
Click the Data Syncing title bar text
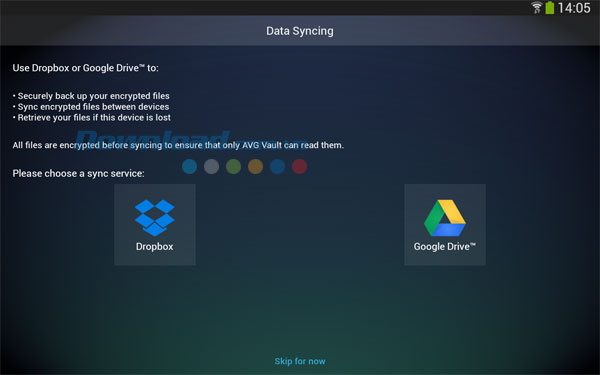(x=300, y=31)
